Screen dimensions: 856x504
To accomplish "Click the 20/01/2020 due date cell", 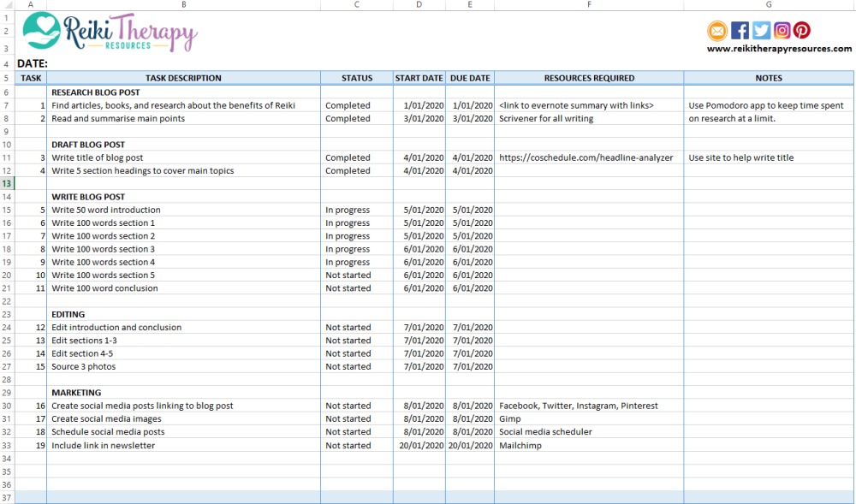I will coord(469,445).
